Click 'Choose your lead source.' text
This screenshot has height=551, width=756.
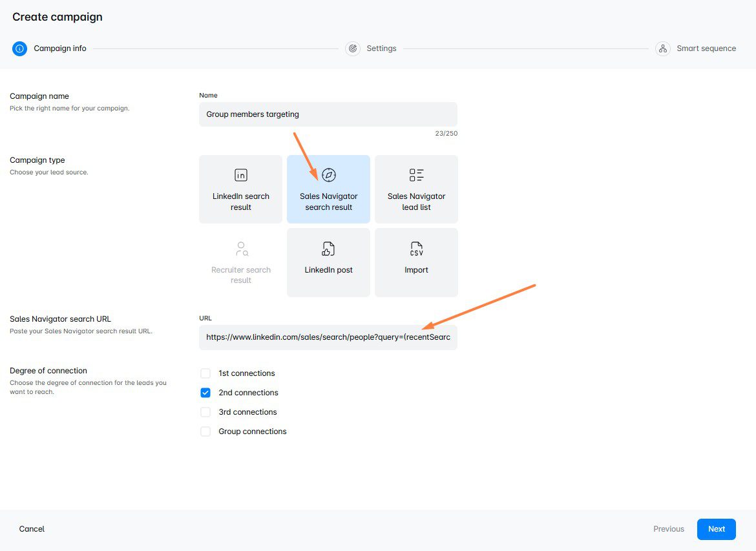tap(48, 172)
